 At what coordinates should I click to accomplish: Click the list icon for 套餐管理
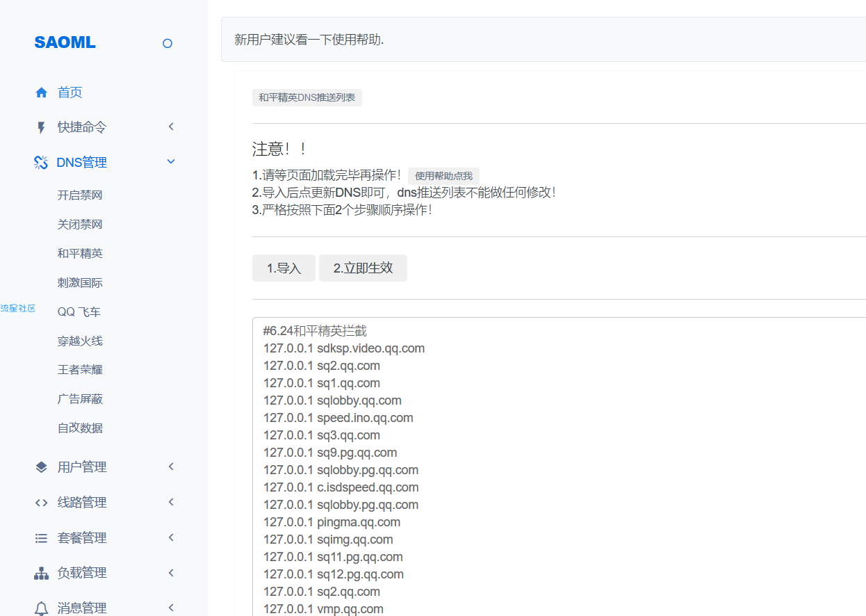point(41,538)
